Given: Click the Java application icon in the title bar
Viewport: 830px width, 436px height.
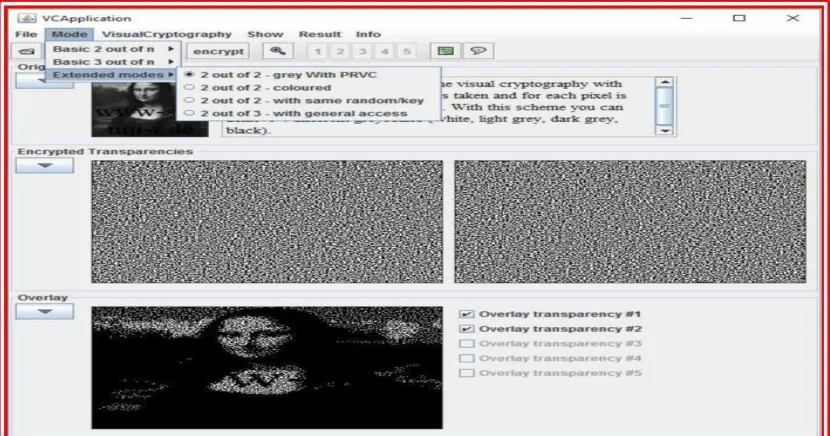Looking at the screenshot, I should tap(26, 18).
